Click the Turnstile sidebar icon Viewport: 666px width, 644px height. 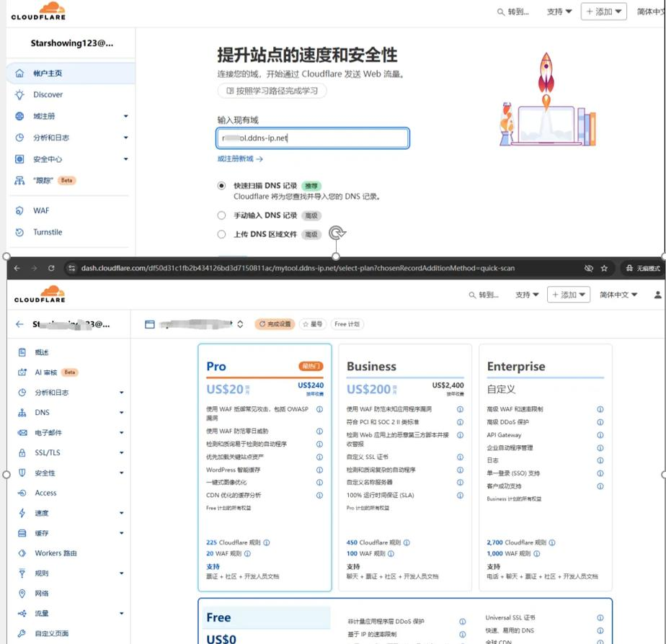(19, 232)
